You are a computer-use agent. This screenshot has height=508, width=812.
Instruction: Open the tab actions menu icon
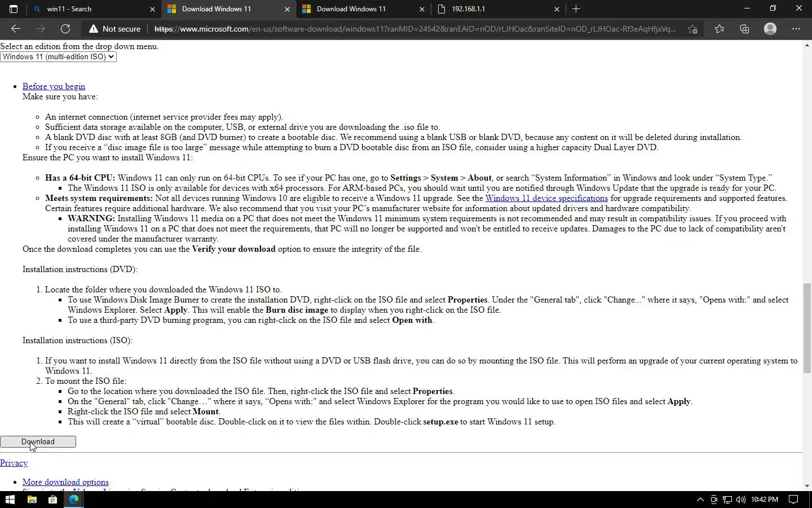(x=14, y=9)
